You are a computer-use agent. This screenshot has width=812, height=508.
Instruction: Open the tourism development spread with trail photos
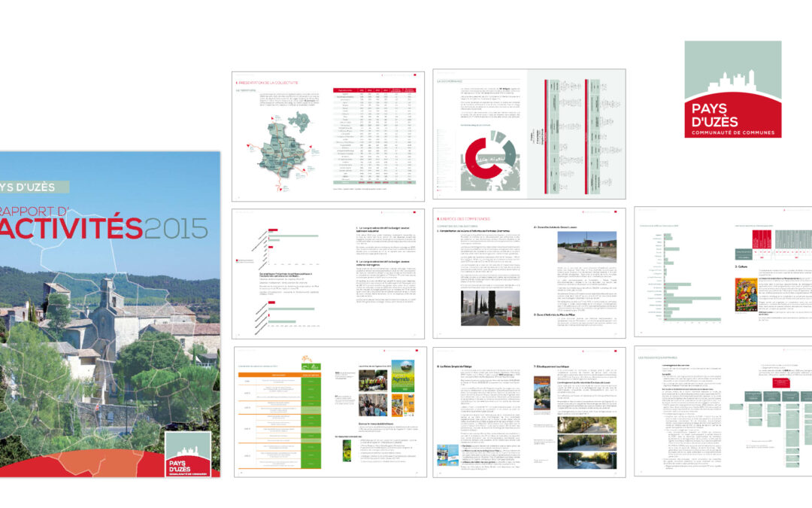pyautogui.click(x=529, y=412)
